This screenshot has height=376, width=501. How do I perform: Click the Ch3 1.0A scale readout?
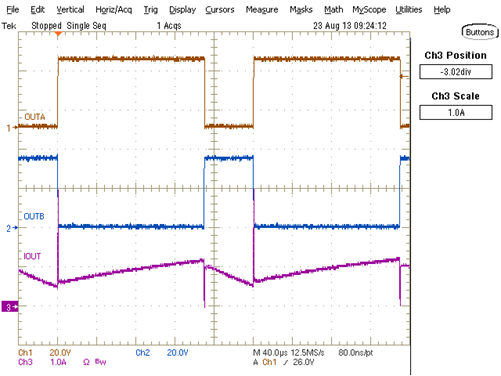(42, 362)
